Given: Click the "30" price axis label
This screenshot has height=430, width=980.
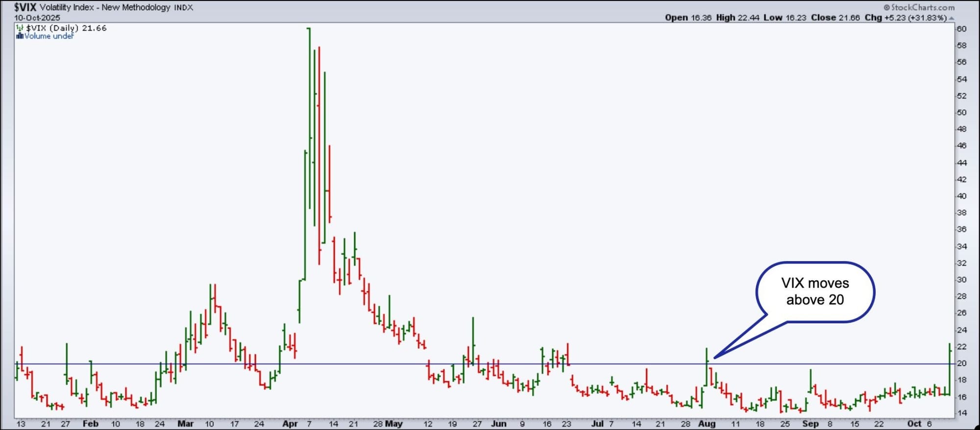Looking at the screenshot, I should pyautogui.click(x=962, y=280).
